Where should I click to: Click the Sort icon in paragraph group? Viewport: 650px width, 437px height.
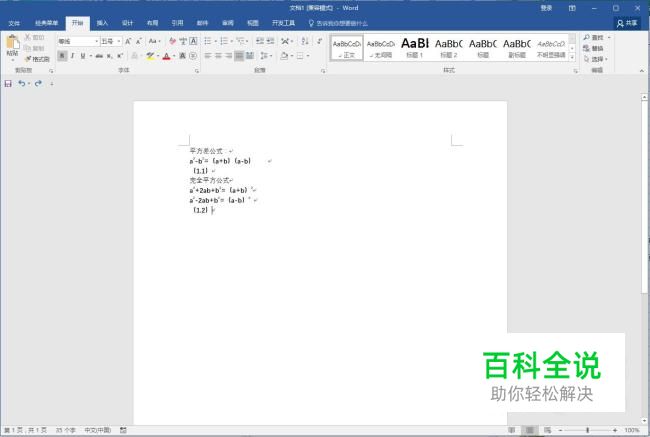pyautogui.click(x=305, y=41)
